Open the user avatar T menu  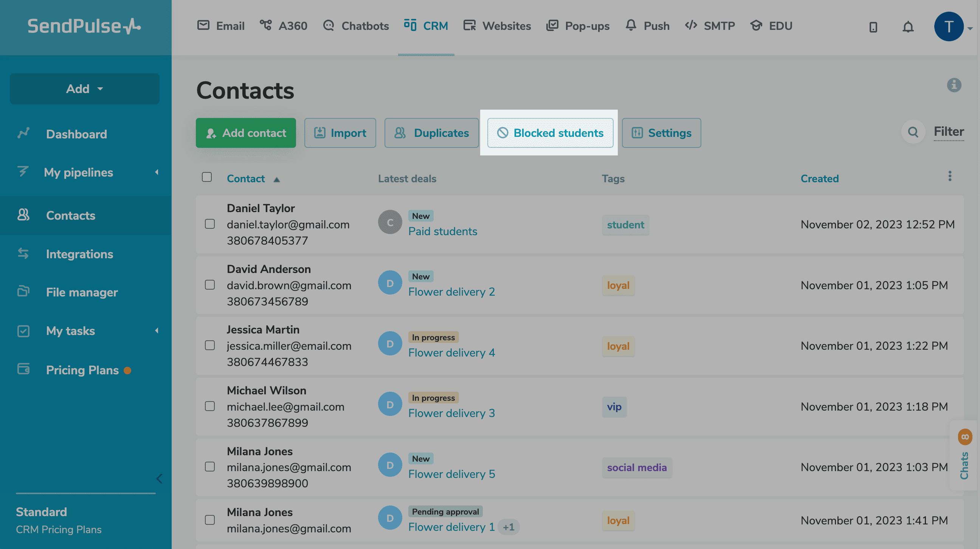(x=948, y=26)
